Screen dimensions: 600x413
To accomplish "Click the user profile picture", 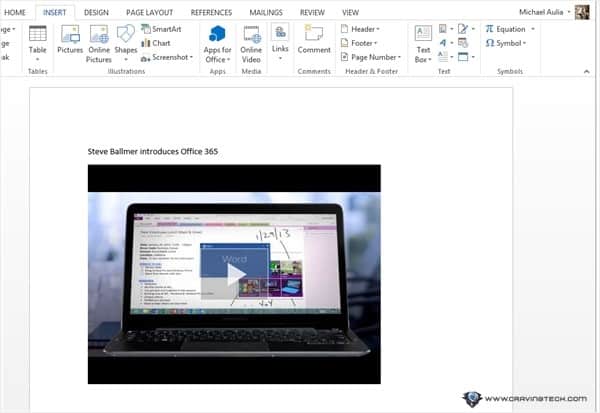I will [582, 12].
